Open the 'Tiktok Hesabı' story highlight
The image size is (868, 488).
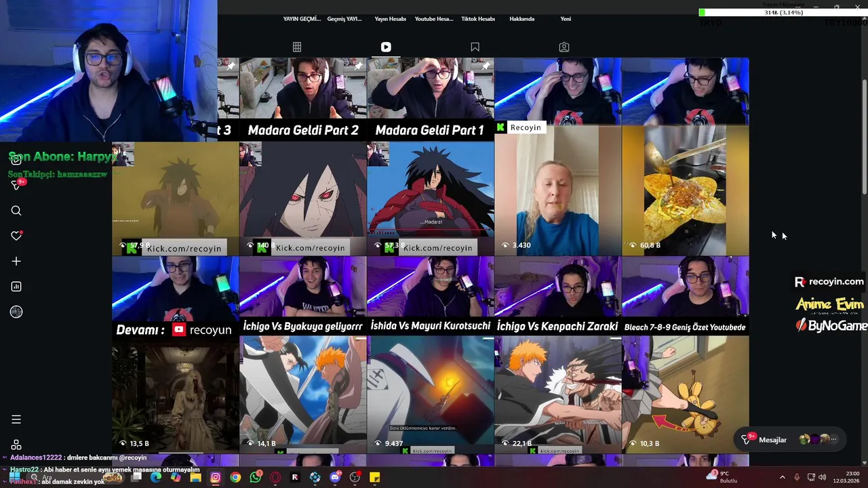pyautogui.click(x=478, y=19)
